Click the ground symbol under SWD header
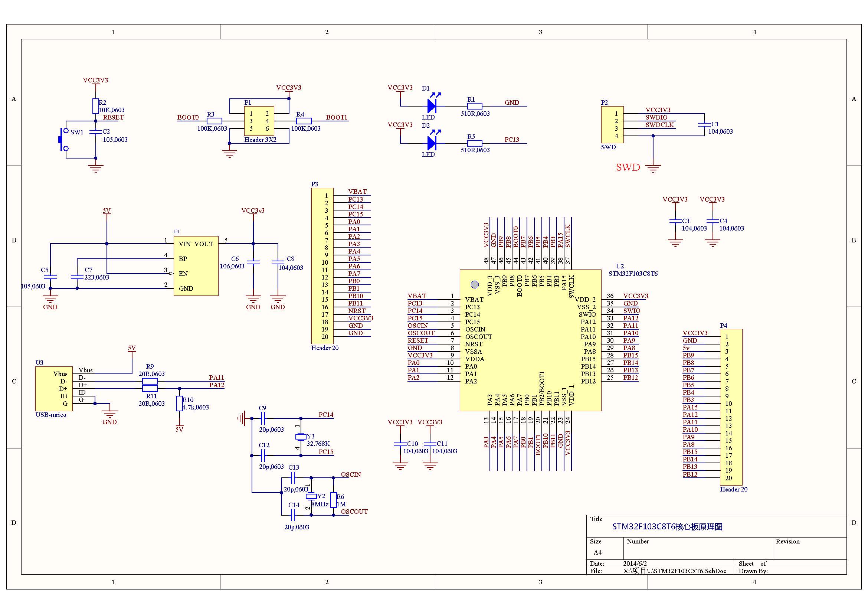Screen dimensions: 868x614 [x=653, y=168]
